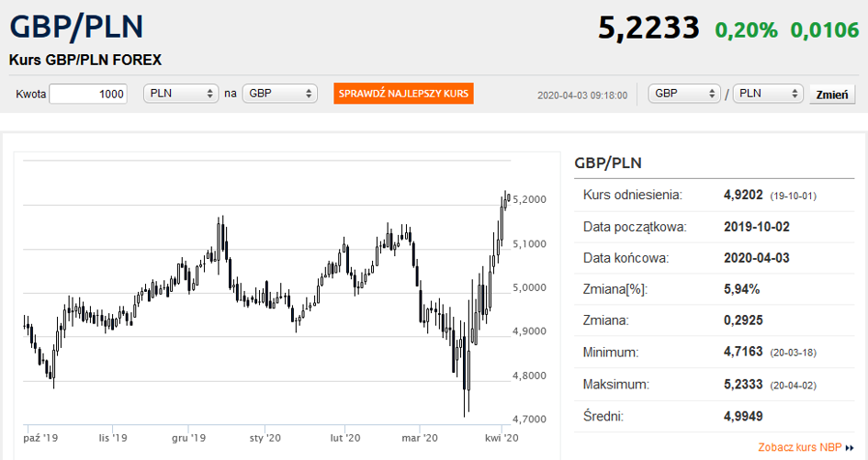Expand the PLN dropdown left of Zmień
This screenshot has width=868, height=460.
(x=768, y=94)
